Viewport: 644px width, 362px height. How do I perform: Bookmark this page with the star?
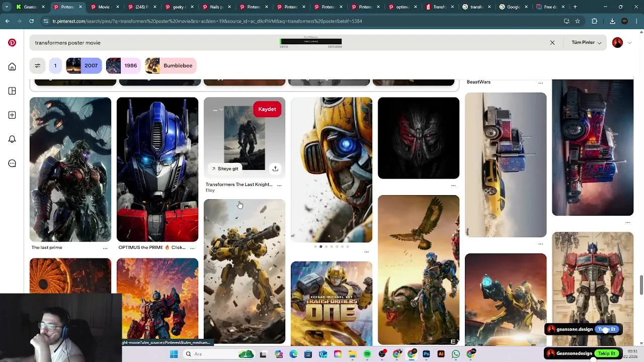point(578,21)
